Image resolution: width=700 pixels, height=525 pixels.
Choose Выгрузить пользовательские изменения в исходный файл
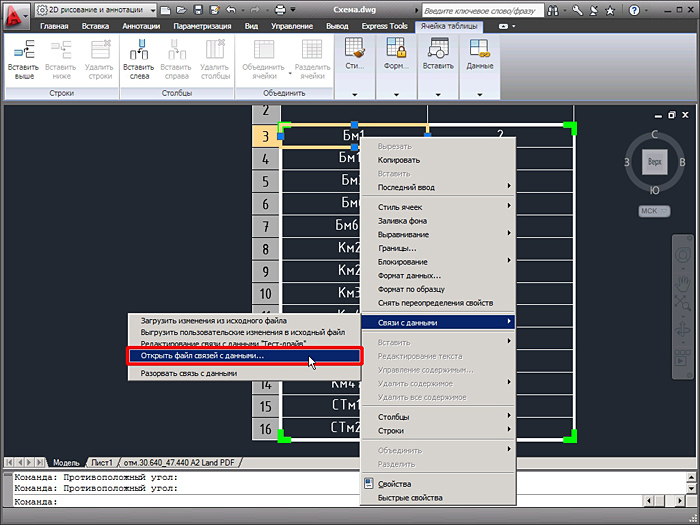[x=242, y=332]
